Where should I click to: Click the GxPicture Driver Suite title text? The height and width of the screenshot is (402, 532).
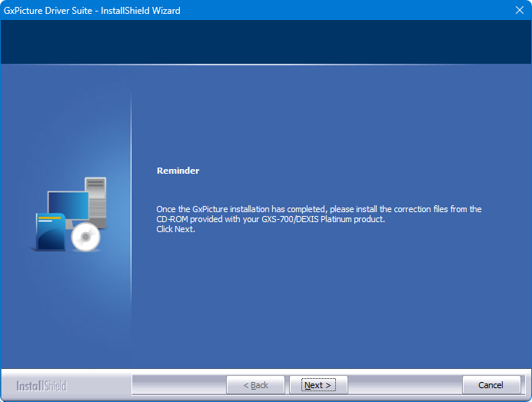[91, 10]
